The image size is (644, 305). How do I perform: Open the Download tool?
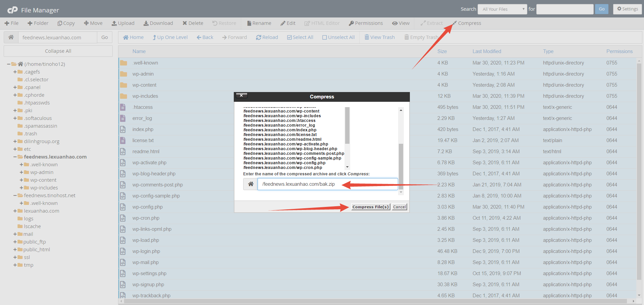(158, 23)
